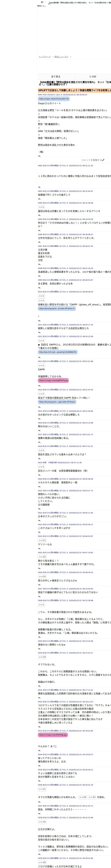Screen dimensions: 111x868
Task: Open the leia.5ch.net poverty link
Action: [x=58, y=352]
